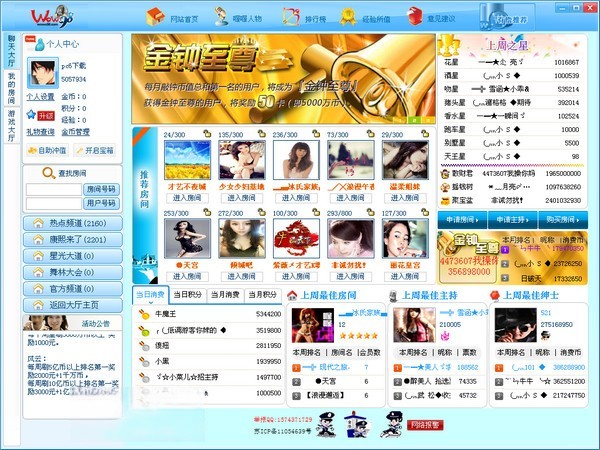
Task: Open the 官方频道 (0) channel
Action: point(73,289)
